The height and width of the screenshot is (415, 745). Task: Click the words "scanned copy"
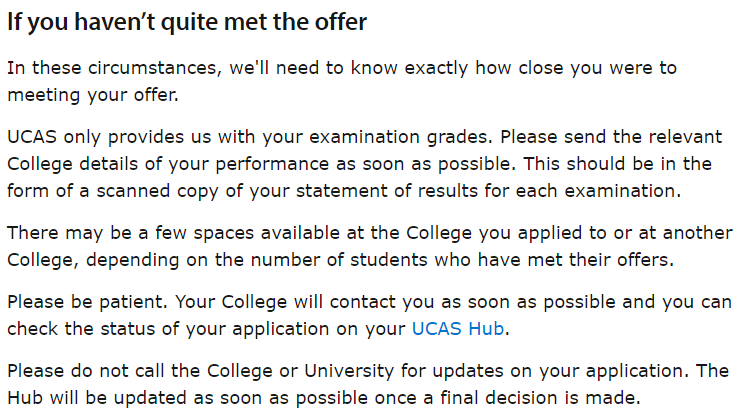click(x=157, y=191)
